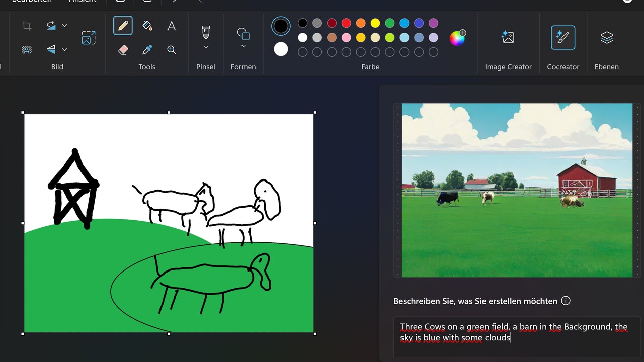Select the white secondary color circle
This screenshot has width=644, height=362.
tap(281, 49)
